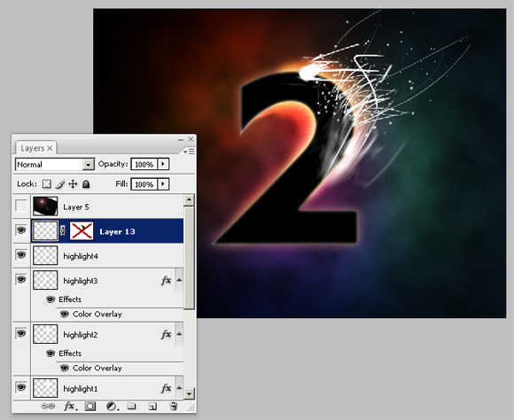Hide the highlight1 layer
The width and height of the screenshot is (514, 420).
click(21, 387)
